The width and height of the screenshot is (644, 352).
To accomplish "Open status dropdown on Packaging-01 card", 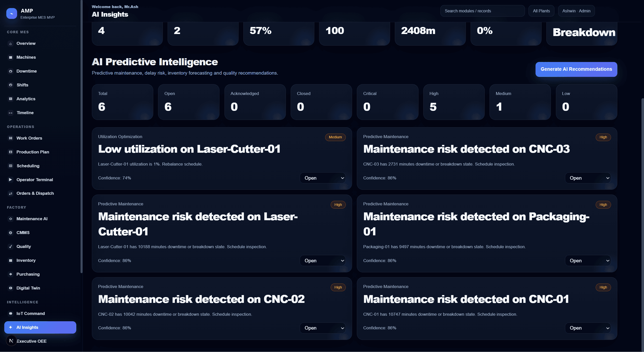I will click(588, 261).
